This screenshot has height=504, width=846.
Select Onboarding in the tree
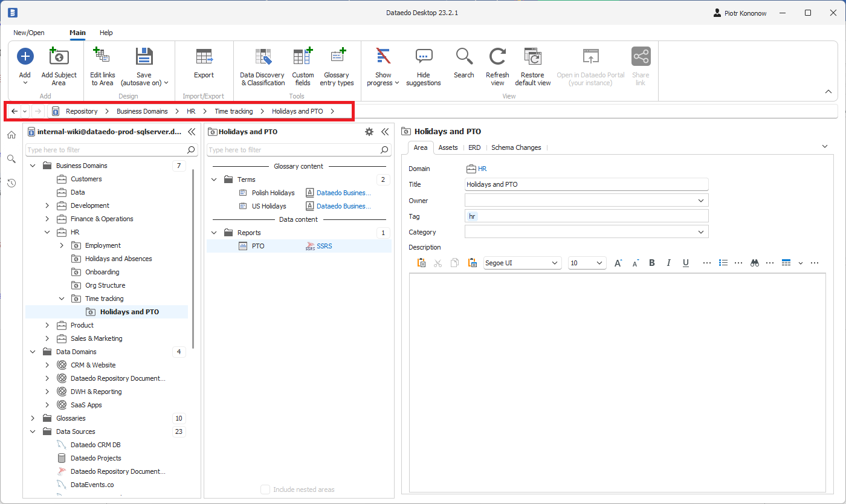[102, 272]
